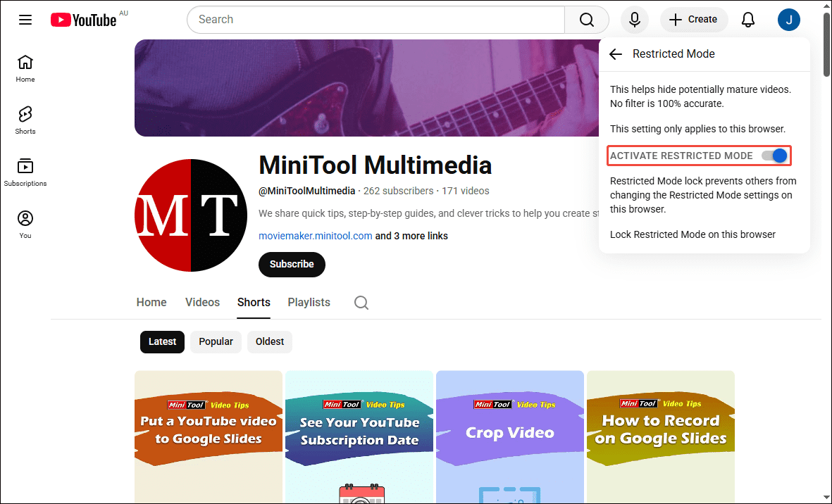Open the Put a YouTube video to Google Slides short
This screenshot has height=504, width=832.
(x=209, y=436)
